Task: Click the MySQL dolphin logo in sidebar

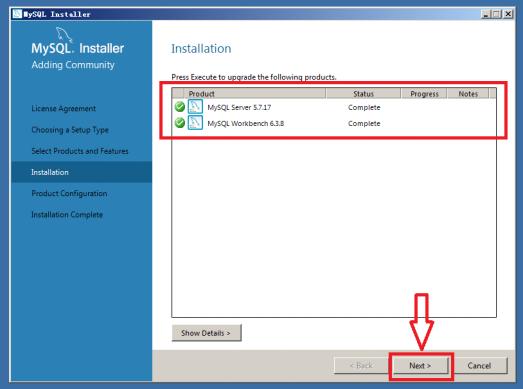Action: (64, 35)
